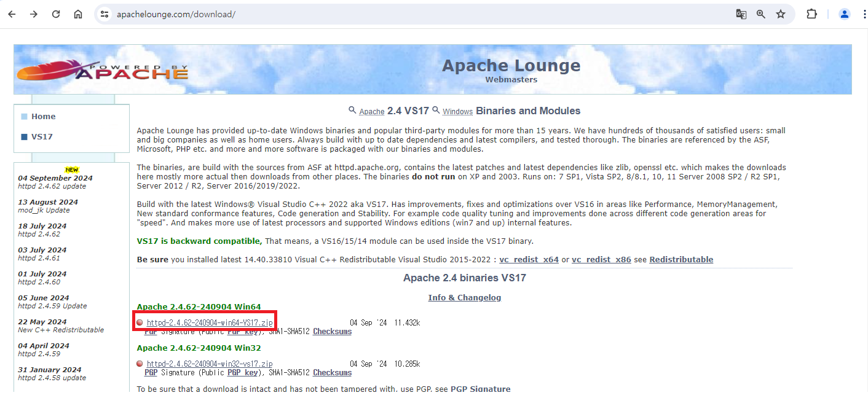Download httpd-2.4.62-240904-win32-vs17.zip
This screenshot has height=398, width=868.
click(x=210, y=364)
